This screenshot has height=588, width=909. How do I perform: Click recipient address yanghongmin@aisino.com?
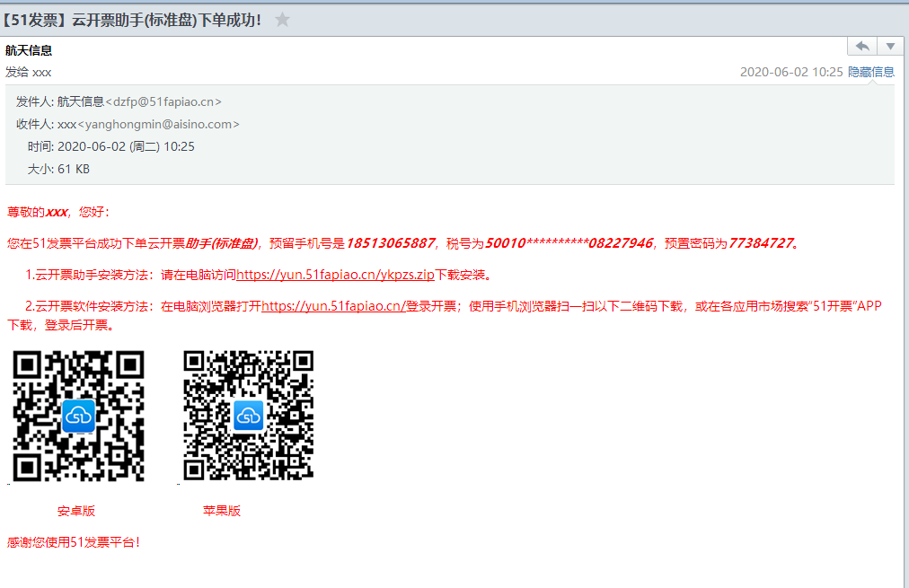158,124
